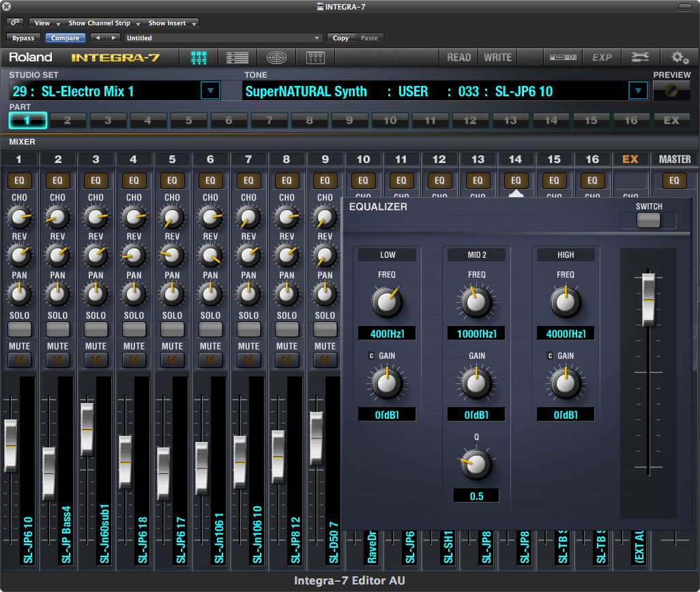Click the Bypass button
Screen dimensions: 700x592
point(23,38)
